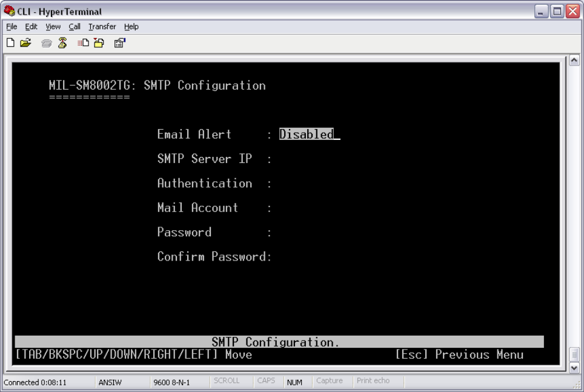This screenshot has width=584, height=392.
Task: Click the Capture status indicator
Action: click(x=329, y=381)
